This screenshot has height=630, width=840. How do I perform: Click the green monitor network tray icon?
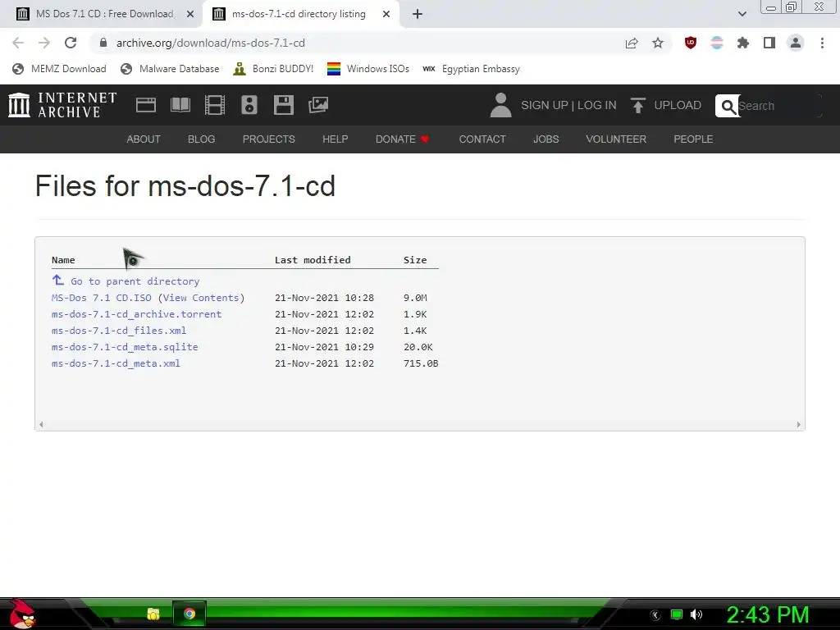[677, 614]
